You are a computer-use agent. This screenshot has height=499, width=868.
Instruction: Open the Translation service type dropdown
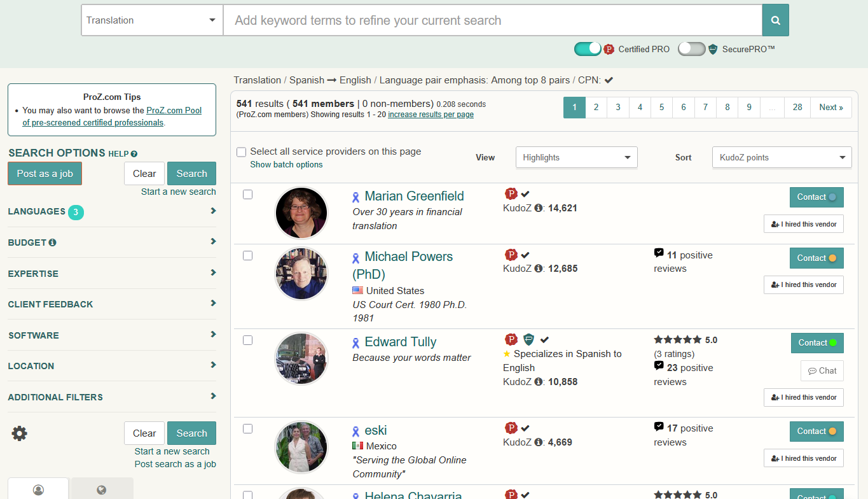pos(152,20)
